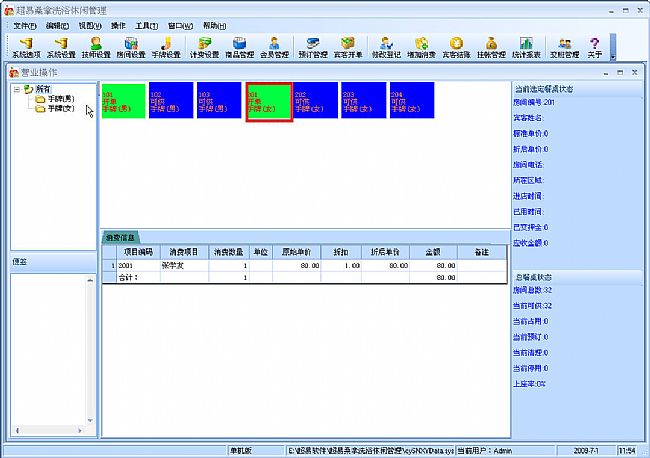Select 手牌(男) folder in tree
650x458 pixels.
[61, 99]
